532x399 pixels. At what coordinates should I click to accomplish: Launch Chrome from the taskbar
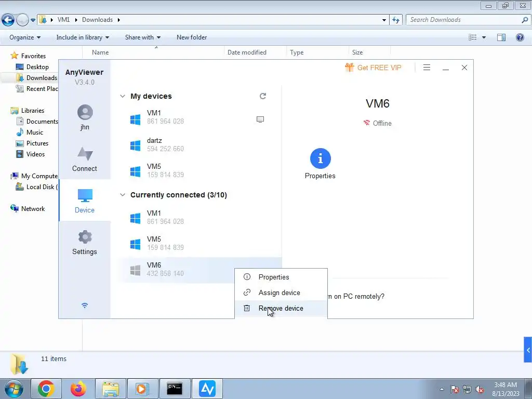point(46,389)
